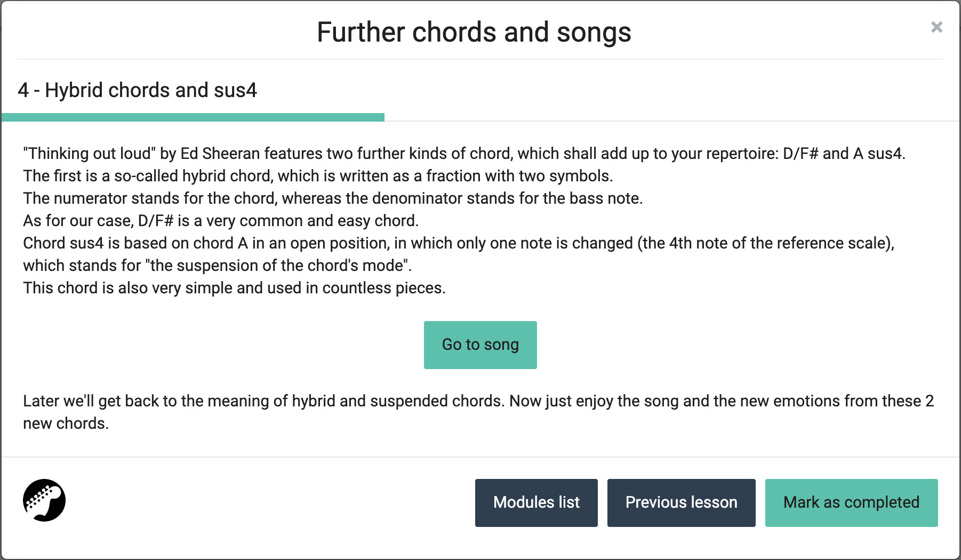Expand the list of course modules
The height and width of the screenshot is (560, 961).
click(x=536, y=502)
